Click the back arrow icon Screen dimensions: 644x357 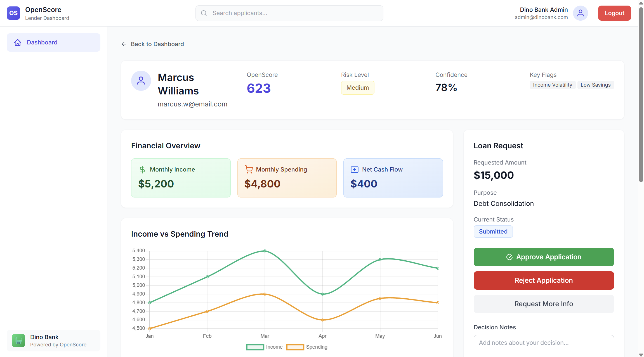(x=124, y=44)
